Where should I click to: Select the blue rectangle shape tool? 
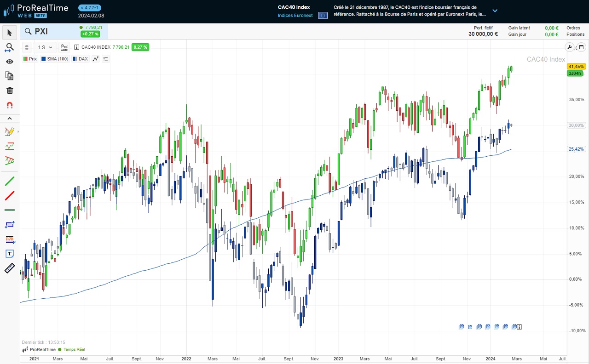(x=10, y=225)
